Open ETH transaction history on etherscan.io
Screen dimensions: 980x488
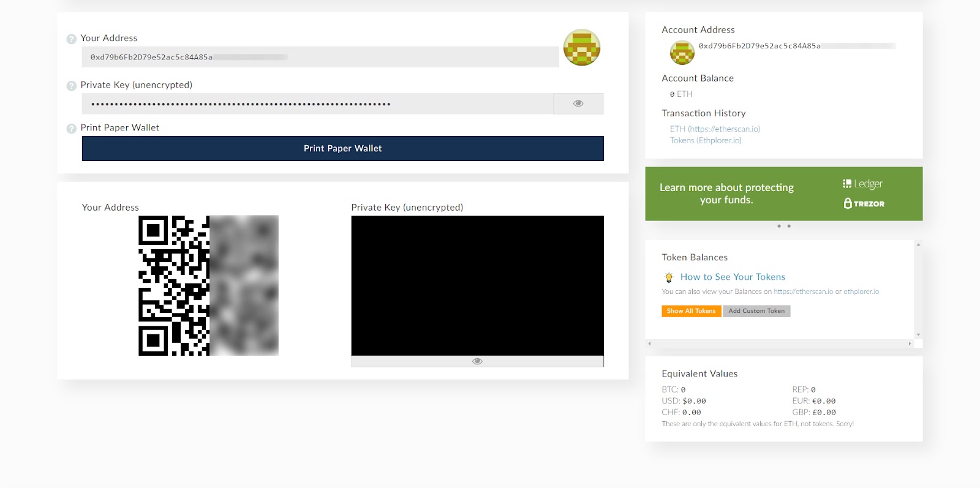tap(715, 129)
